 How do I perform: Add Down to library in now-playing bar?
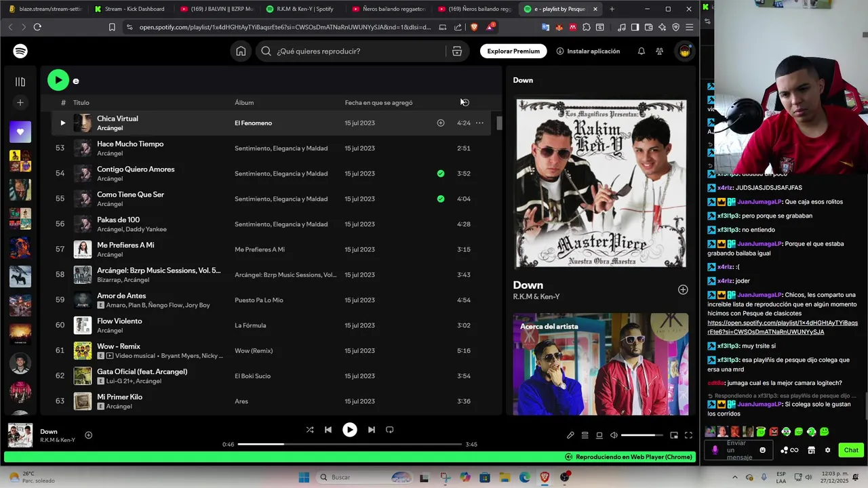coord(88,435)
